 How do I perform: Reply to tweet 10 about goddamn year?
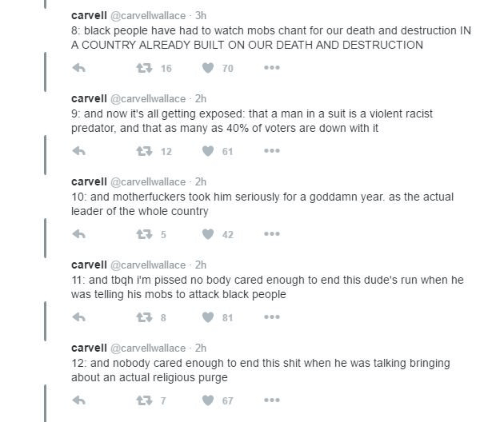pos(79,234)
